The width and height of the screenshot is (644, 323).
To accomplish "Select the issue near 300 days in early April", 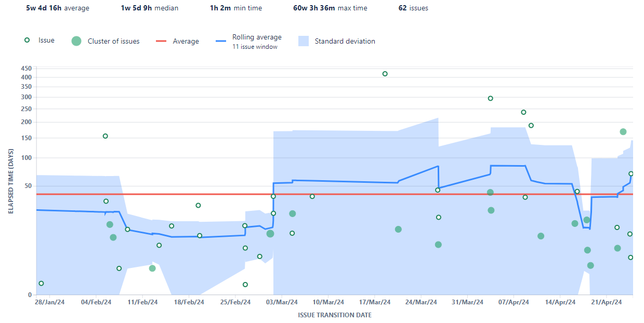I will (490, 98).
